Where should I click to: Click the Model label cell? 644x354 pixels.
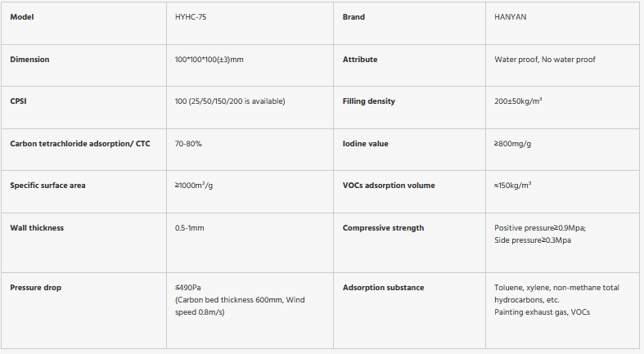click(x=23, y=16)
